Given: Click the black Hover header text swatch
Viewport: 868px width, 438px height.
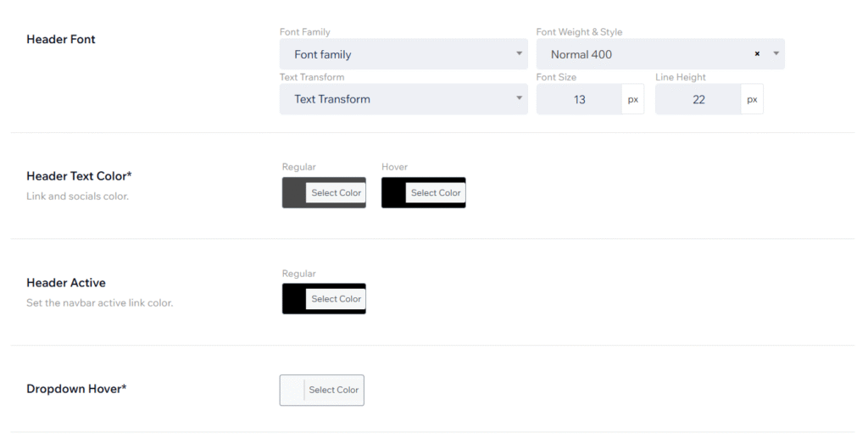Looking at the screenshot, I should [393, 193].
